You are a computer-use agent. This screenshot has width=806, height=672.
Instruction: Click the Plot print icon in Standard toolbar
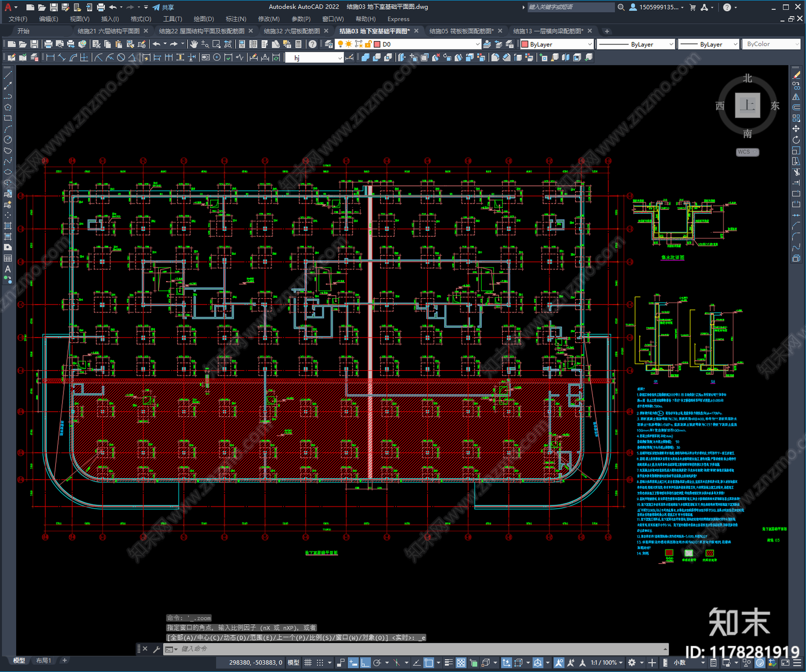tap(48, 44)
